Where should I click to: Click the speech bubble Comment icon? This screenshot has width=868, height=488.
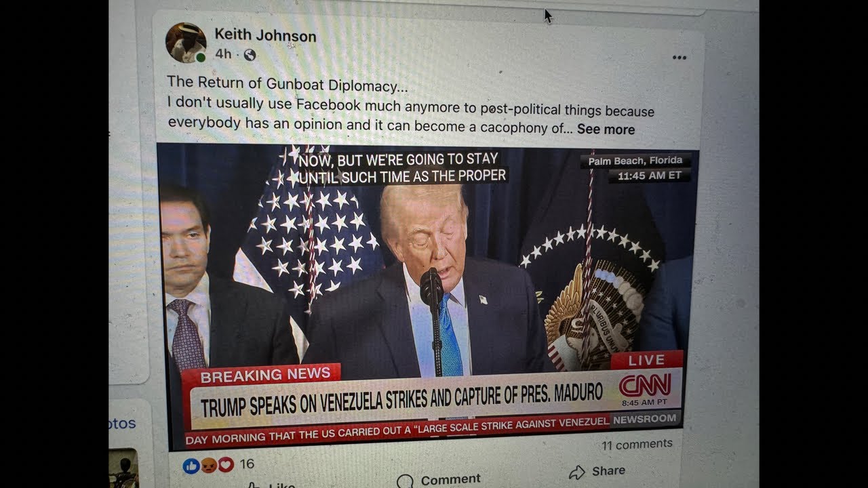[405, 481]
